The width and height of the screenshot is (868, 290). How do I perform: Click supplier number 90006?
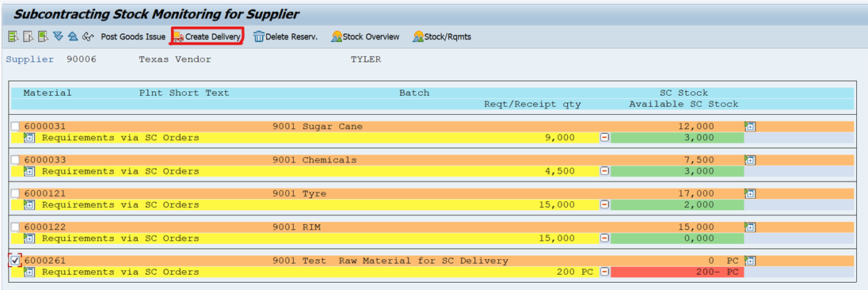82,59
